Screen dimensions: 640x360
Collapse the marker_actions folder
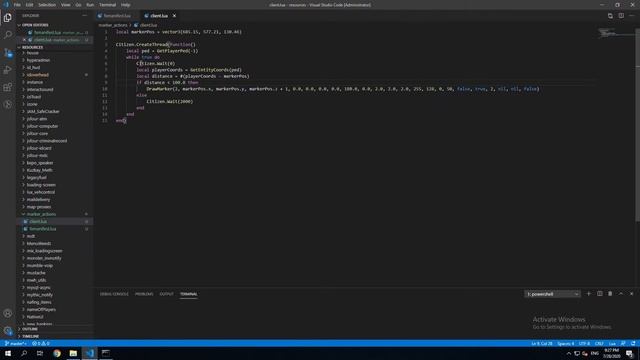41,214
